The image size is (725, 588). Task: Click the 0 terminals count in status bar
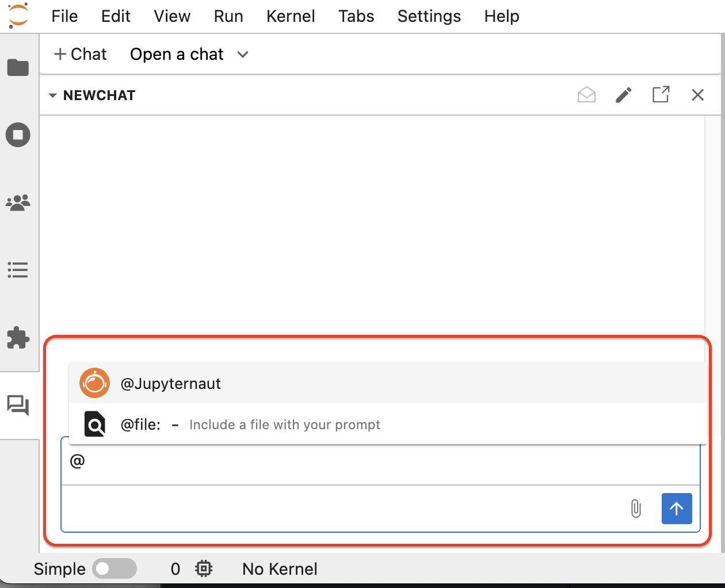[x=175, y=569]
